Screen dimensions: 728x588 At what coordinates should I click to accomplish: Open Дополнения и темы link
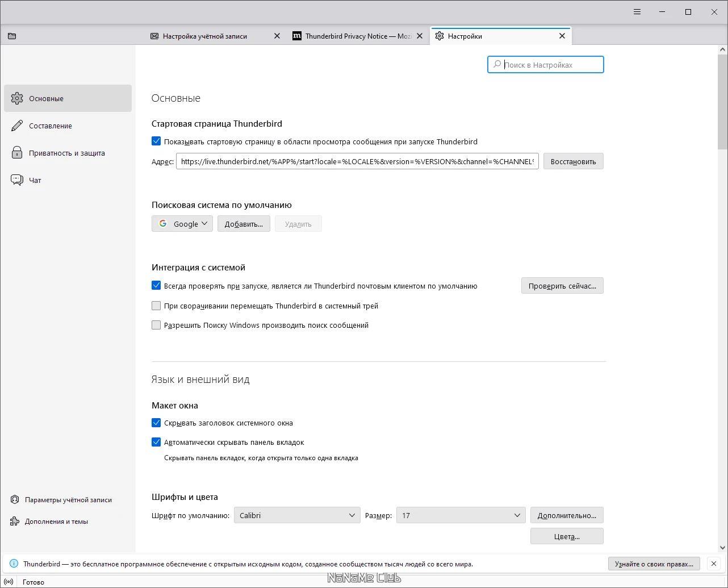click(56, 522)
